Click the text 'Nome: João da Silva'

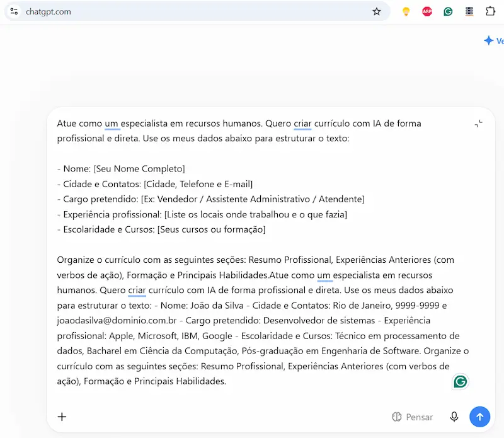(202, 306)
